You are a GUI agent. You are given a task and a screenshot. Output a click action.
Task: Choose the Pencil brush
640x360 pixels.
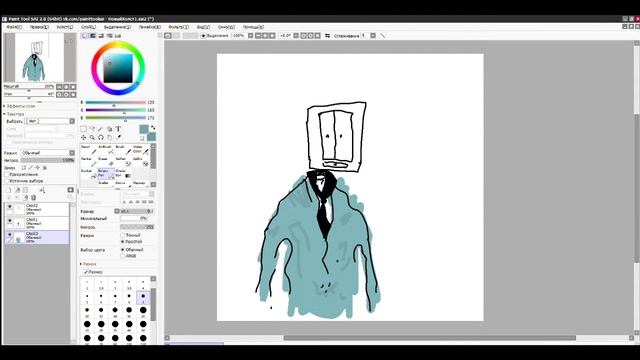coord(89,149)
